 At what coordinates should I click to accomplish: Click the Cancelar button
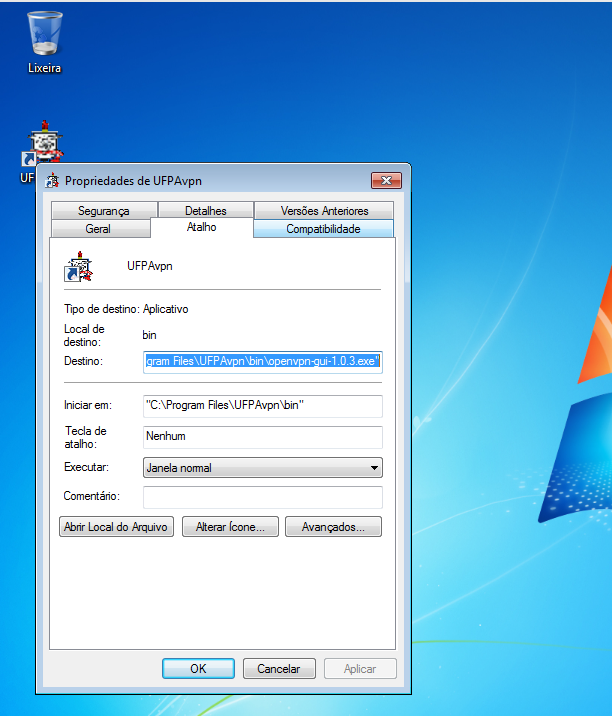[279, 669]
